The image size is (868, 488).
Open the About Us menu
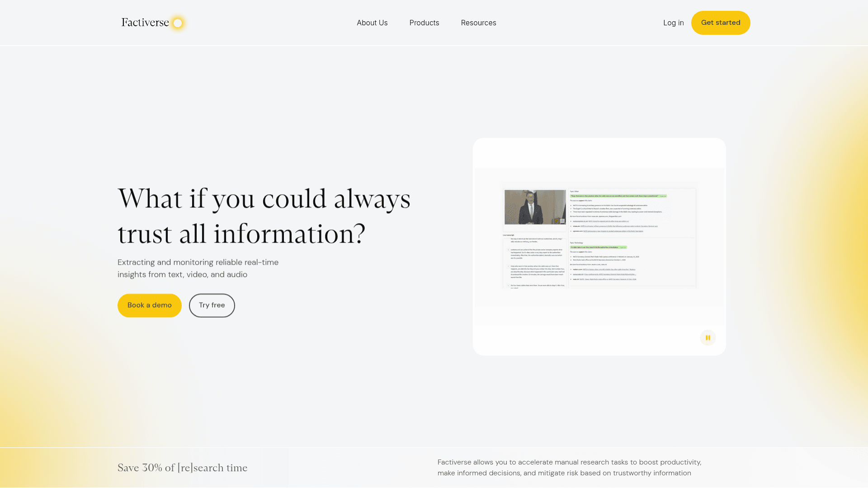point(372,23)
